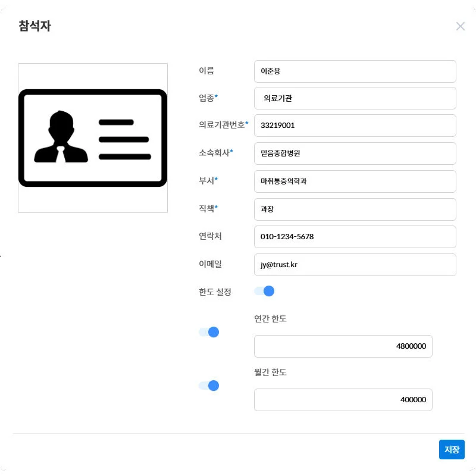Image resolution: width=476 pixels, height=476 pixels.
Task: Select the 직책 field showing 과장
Action: [x=355, y=209]
